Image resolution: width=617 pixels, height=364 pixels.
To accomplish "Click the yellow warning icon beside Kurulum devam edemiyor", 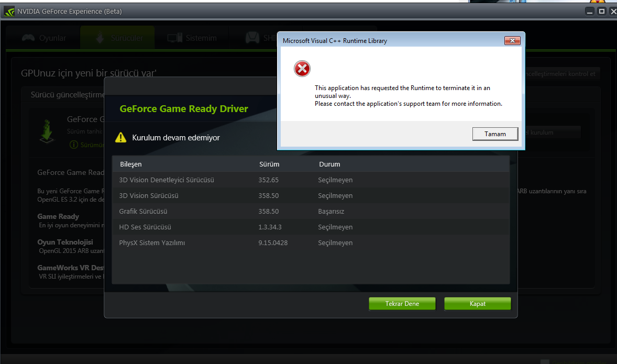I will pos(121,137).
